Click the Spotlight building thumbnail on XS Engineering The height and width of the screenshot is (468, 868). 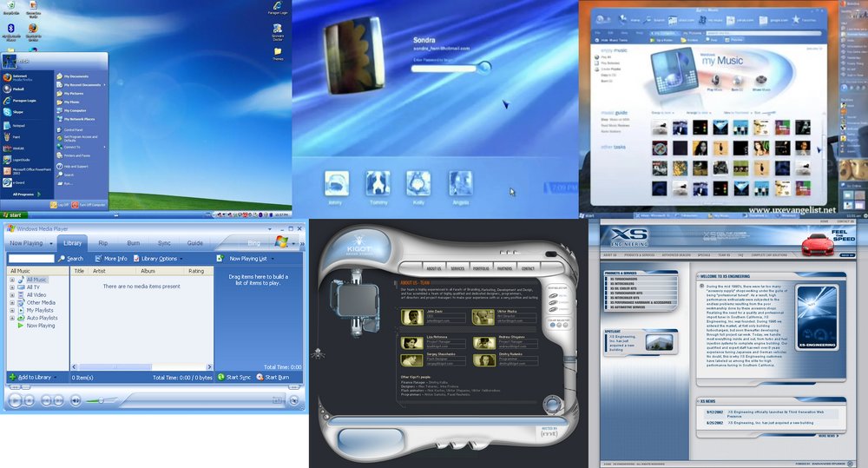[659, 342]
